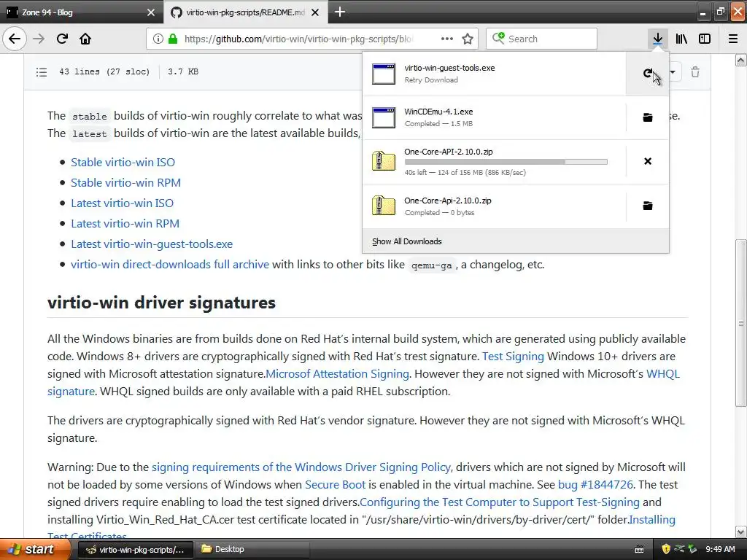Open virtio-win direct-downloads full archive link
The width and height of the screenshot is (747, 560).
pyautogui.click(x=170, y=265)
